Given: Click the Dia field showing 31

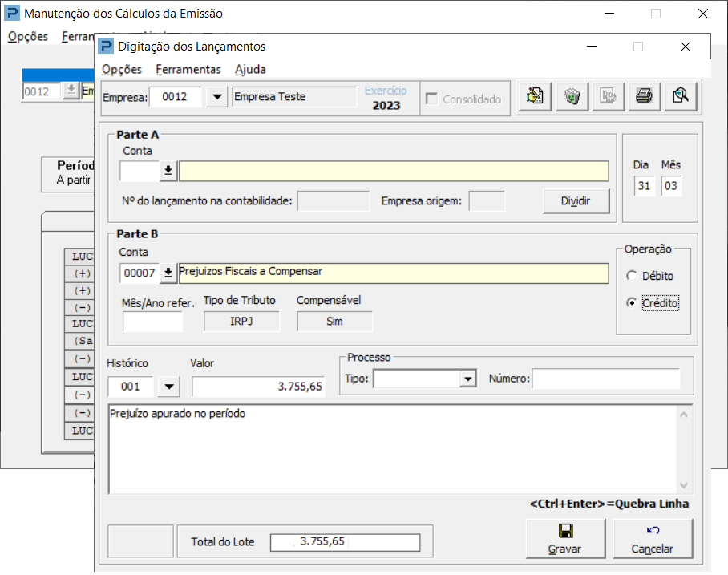Looking at the screenshot, I should [644, 186].
